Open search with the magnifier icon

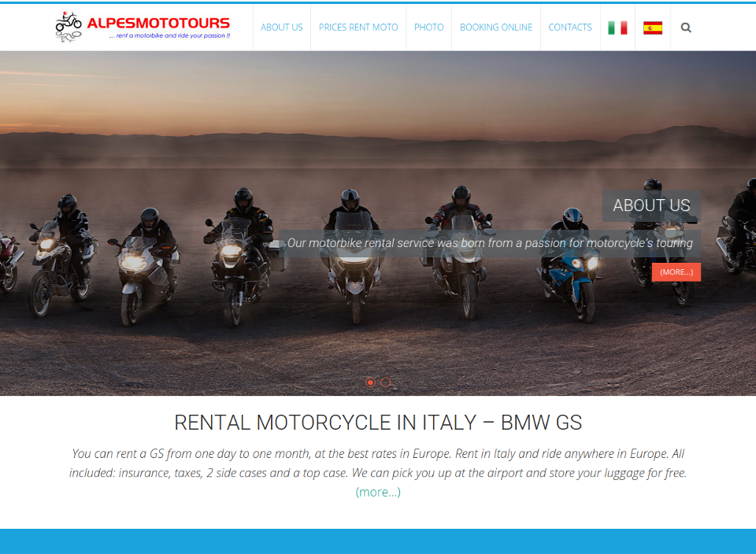[686, 28]
